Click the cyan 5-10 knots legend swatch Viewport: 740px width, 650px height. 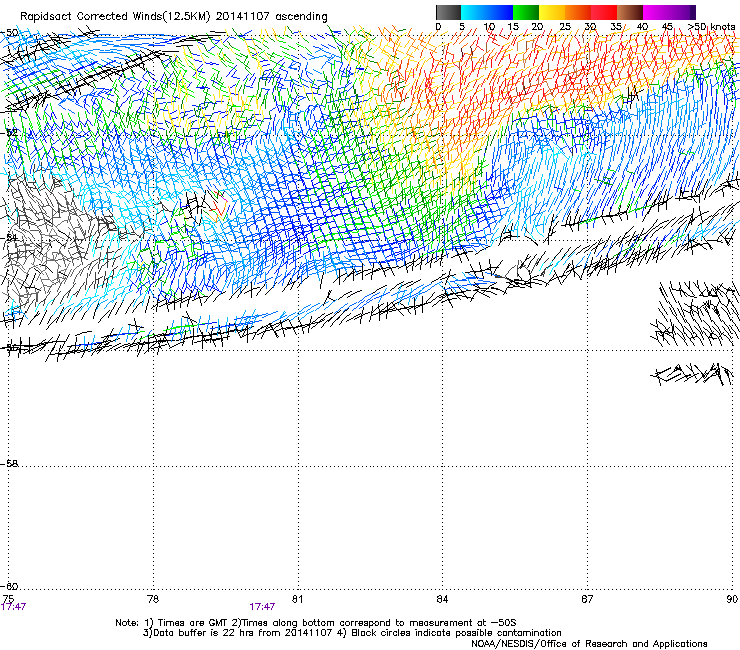pos(474,12)
